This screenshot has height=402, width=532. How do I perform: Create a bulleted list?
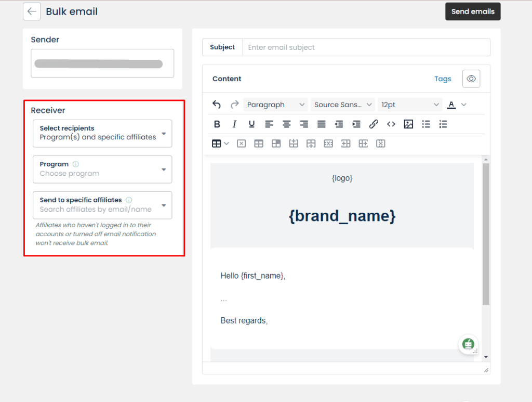click(x=426, y=124)
